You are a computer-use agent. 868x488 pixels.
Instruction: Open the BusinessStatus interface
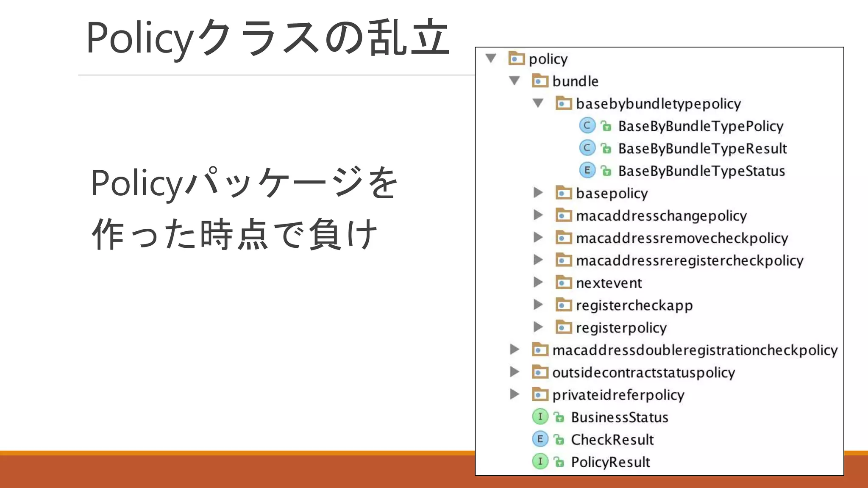pyautogui.click(x=620, y=417)
